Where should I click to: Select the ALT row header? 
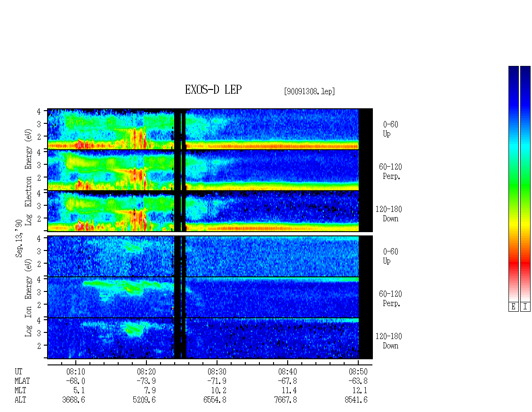click(x=20, y=400)
